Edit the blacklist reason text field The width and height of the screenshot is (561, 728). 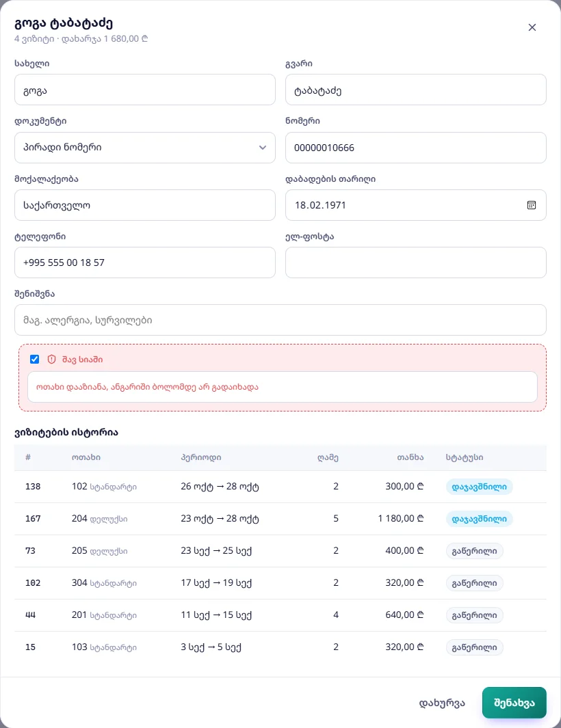pyautogui.click(x=283, y=387)
